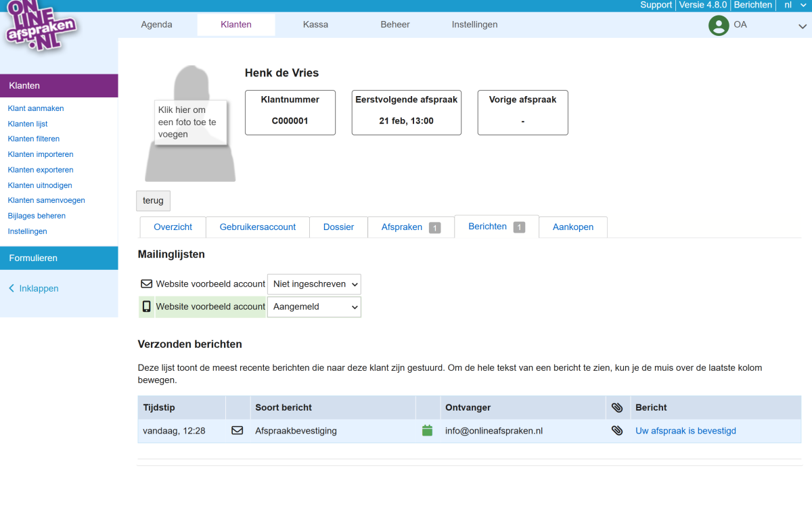Open Klanten exporteren in the sidebar
The width and height of the screenshot is (812, 506).
pyautogui.click(x=41, y=170)
